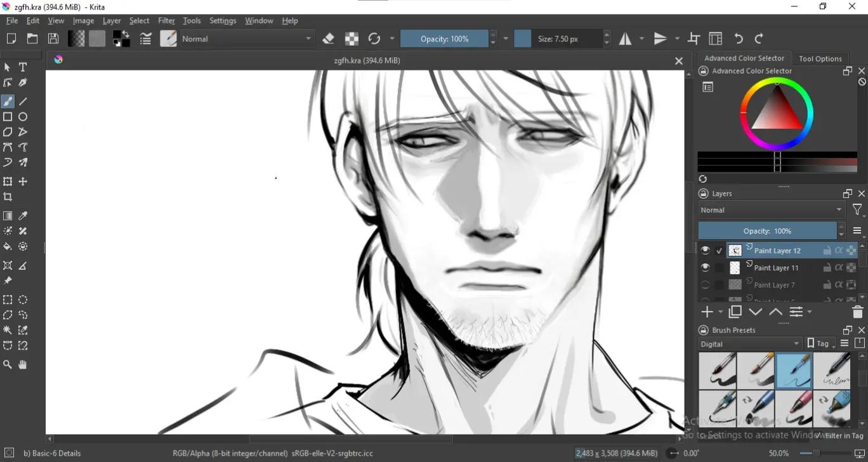Move layer up with arrow button
868x462 pixels.
(x=775, y=312)
